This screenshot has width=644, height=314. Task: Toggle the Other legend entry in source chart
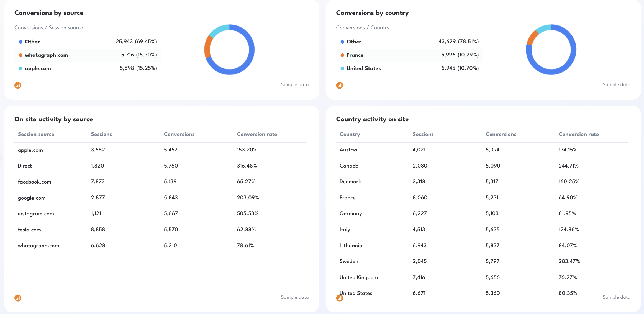pos(32,42)
